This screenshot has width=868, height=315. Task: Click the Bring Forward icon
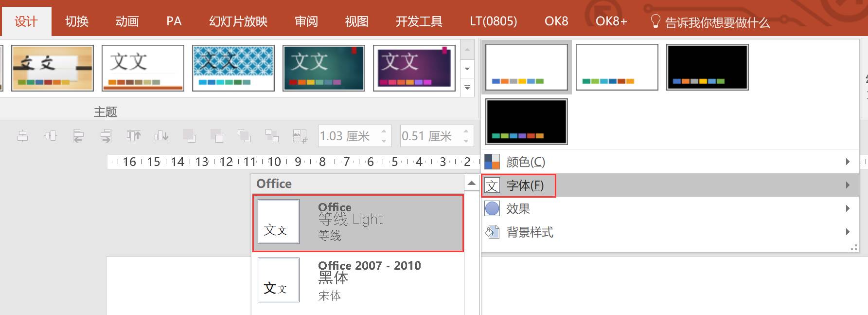(x=189, y=136)
